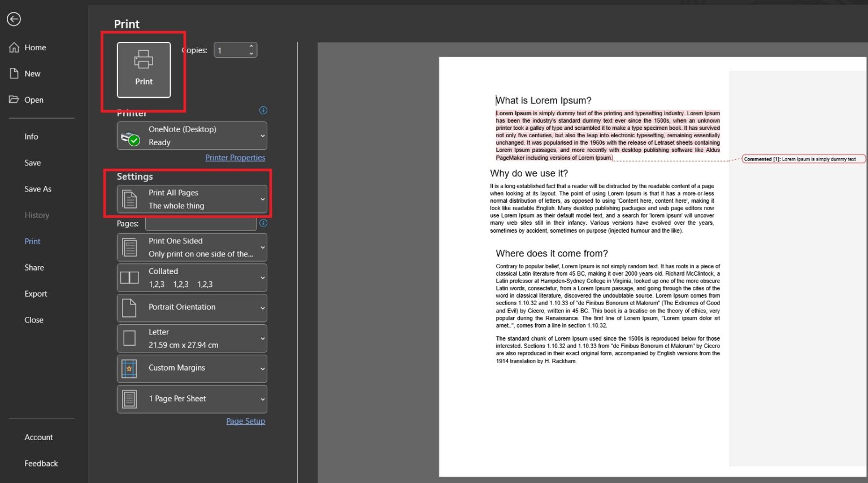This screenshot has height=483, width=868.
Task: Switch to the Export menu item
Action: tap(36, 293)
